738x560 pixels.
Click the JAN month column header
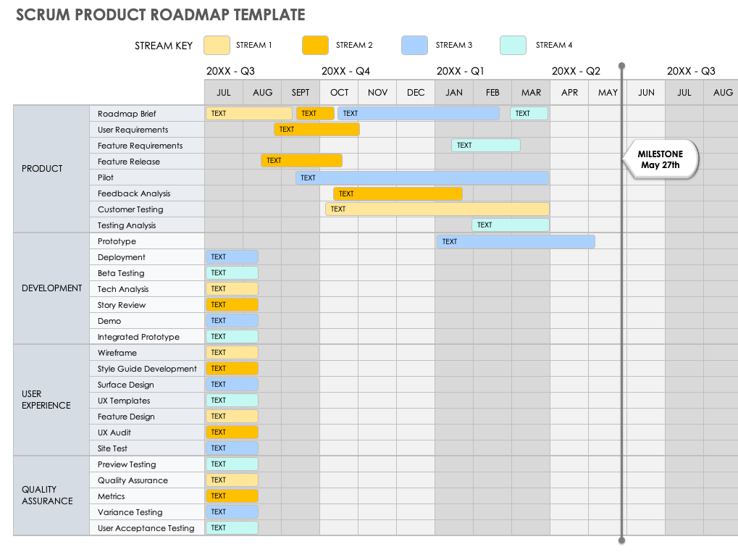(x=453, y=92)
